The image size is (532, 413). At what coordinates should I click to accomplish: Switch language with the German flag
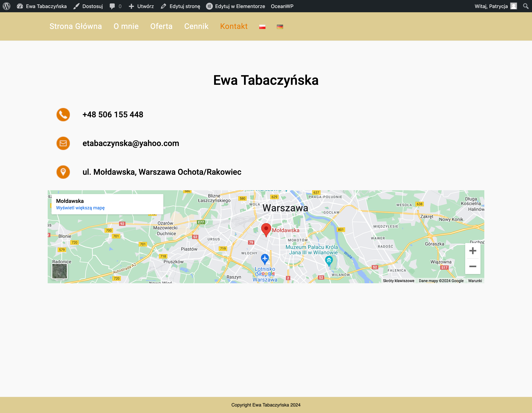pyautogui.click(x=280, y=27)
